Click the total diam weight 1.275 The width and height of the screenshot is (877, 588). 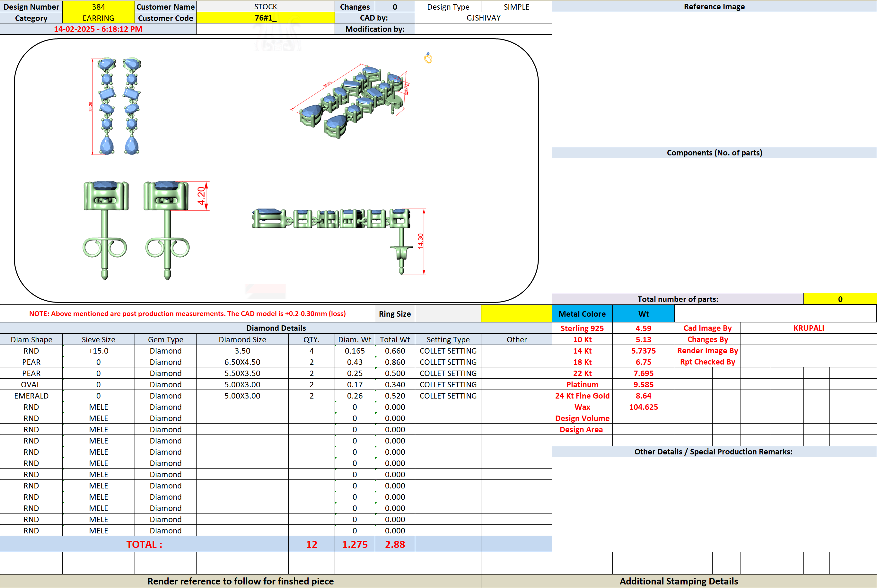[x=354, y=544]
